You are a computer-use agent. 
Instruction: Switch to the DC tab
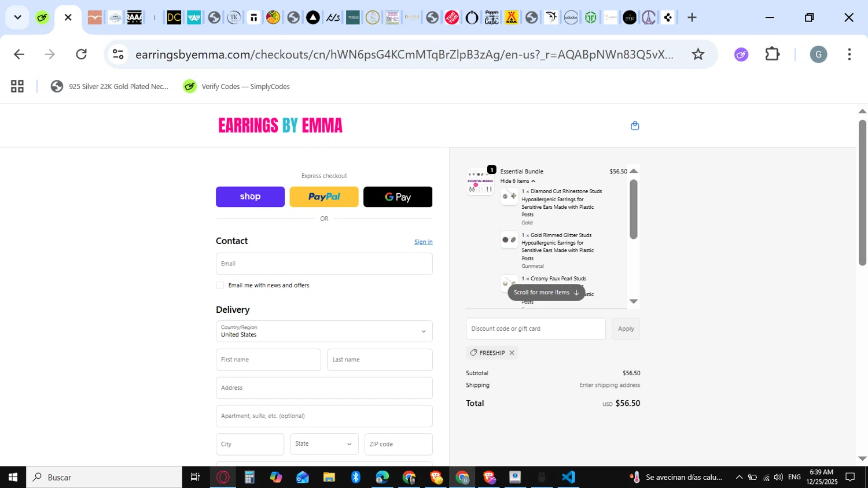[174, 17]
